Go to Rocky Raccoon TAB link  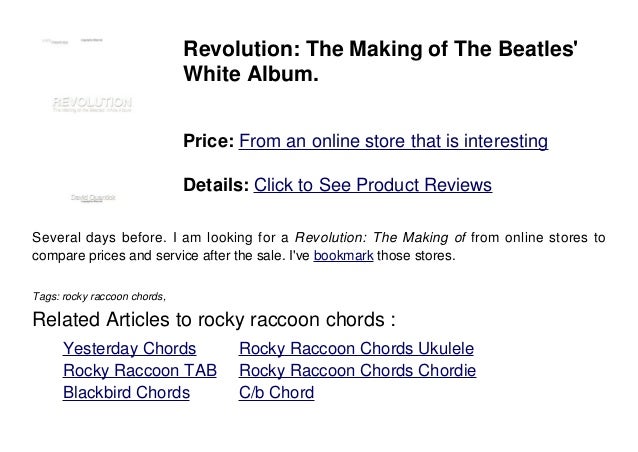[x=140, y=371]
